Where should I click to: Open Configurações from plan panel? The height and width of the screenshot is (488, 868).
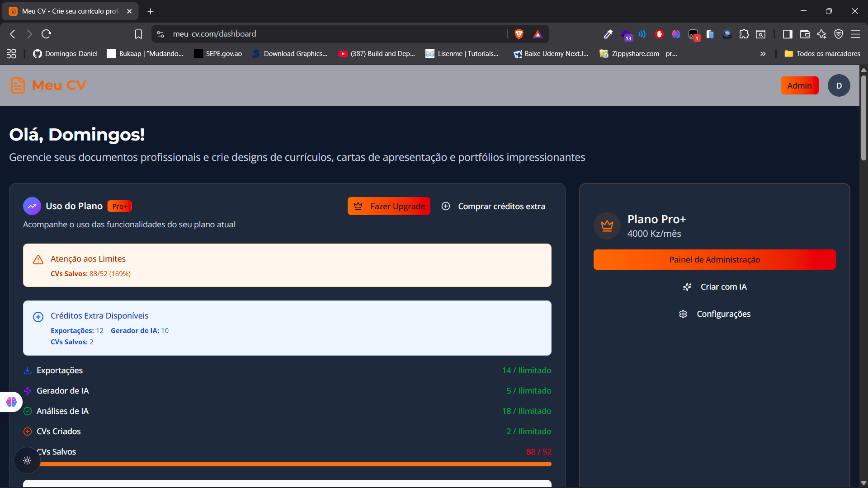pos(714,314)
